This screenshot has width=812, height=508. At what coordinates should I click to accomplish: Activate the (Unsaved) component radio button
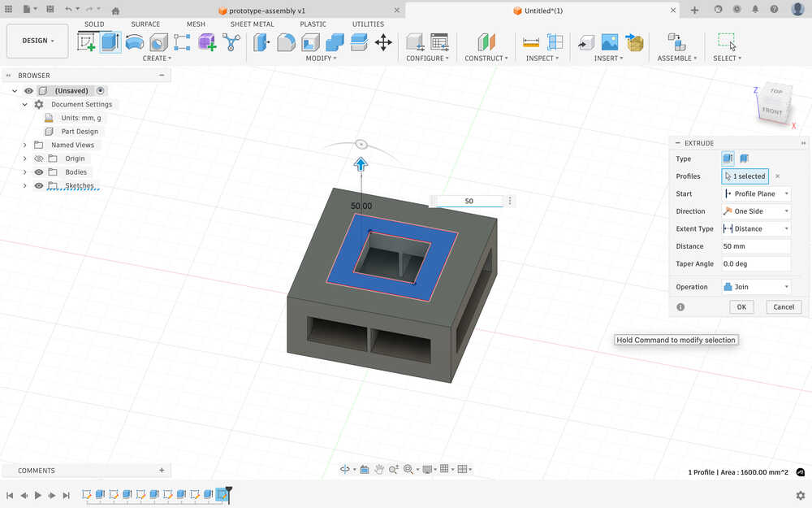pyautogui.click(x=101, y=91)
